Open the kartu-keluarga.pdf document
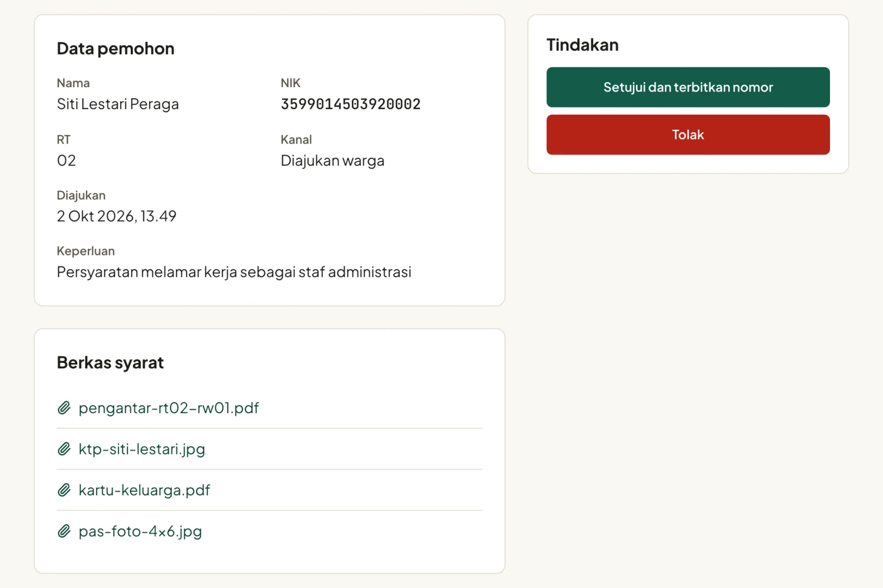 pyautogui.click(x=145, y=490)
